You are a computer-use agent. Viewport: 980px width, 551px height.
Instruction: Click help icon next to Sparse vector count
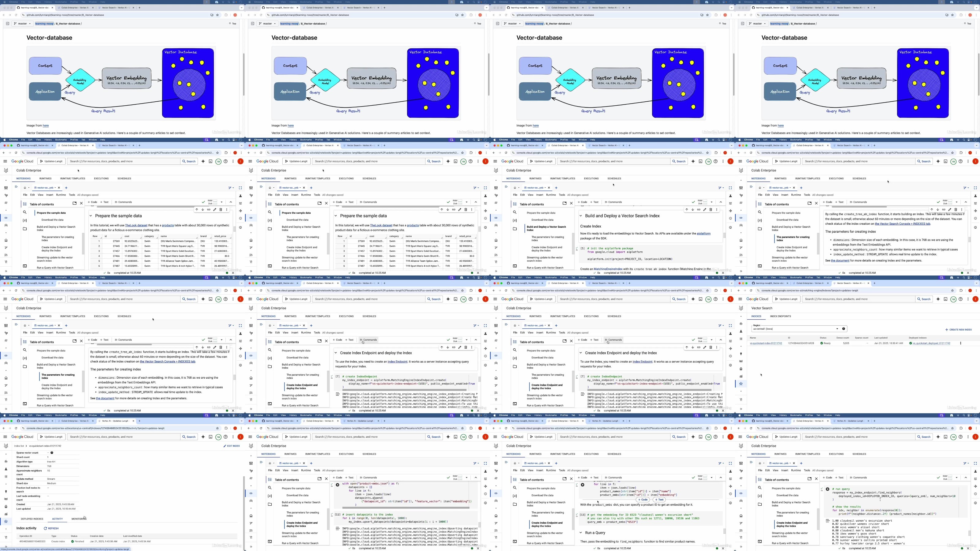point(52,452)
